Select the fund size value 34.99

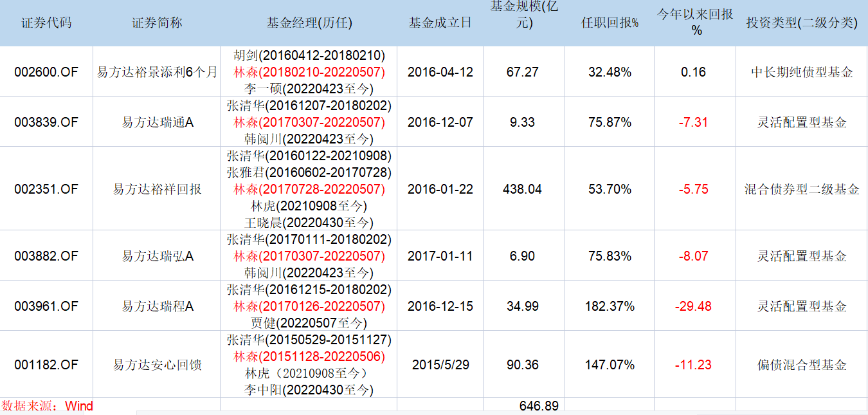(x=522, y=306)
